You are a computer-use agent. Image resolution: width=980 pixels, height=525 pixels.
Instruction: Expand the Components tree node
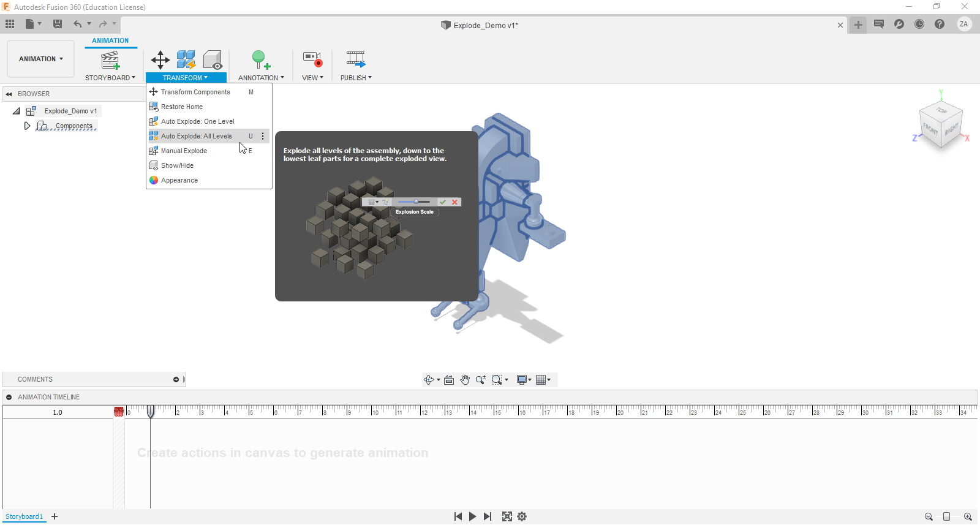[27, 126]
